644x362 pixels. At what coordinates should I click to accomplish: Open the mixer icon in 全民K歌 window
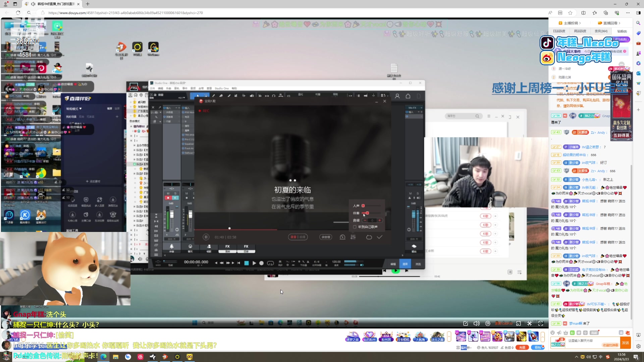coord(353,237)
